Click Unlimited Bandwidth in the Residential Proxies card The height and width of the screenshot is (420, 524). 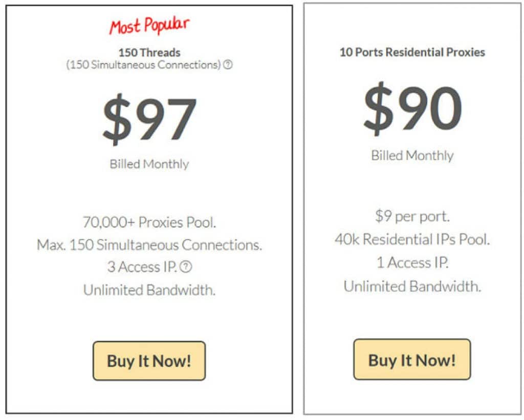[x=412, y=286]
